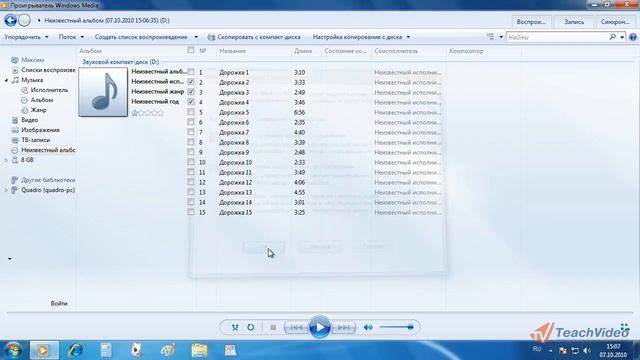Skip to the next track
Image resolution: width=640 pixels, height=360 pixels.
click(x=344, y=327)
